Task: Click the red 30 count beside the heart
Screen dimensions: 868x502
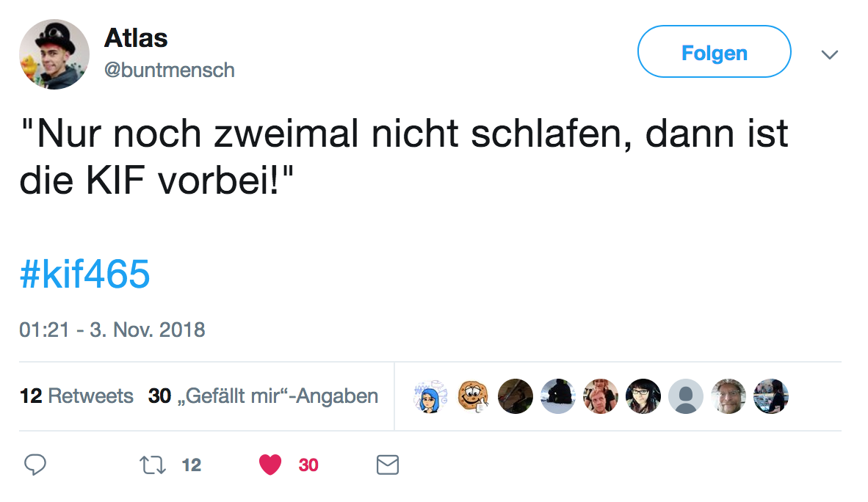Action: pyautogui.click(x=308, y=465)
